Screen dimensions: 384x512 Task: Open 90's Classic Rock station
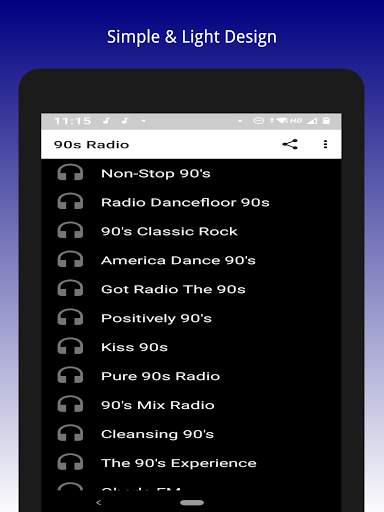(191, 231)
